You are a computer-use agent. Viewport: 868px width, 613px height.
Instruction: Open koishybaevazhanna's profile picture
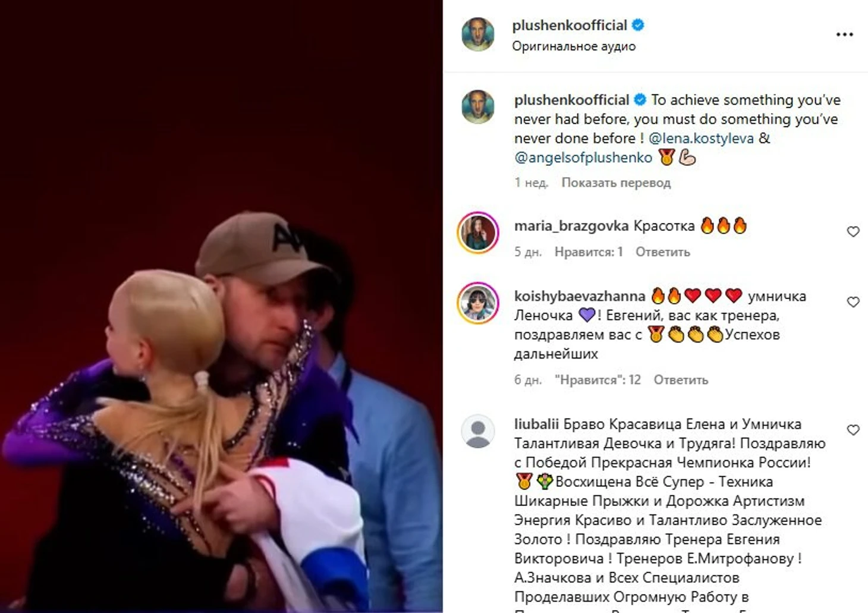tap(478, 303)
